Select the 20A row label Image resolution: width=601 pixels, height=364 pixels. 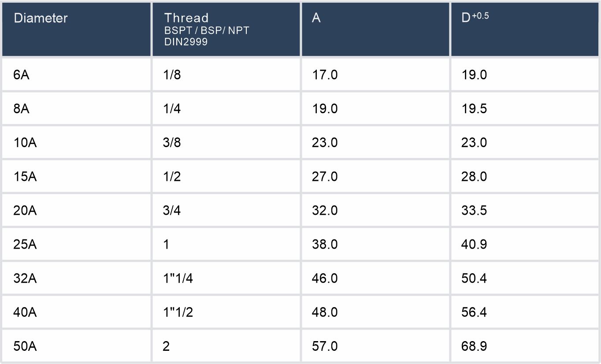click(x=26, y=210)
